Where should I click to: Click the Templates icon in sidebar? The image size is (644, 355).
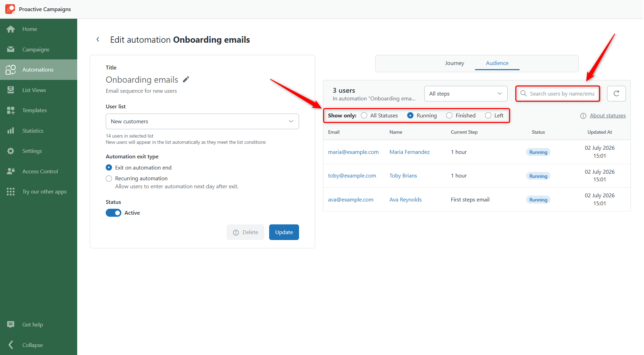pos(11,110)
